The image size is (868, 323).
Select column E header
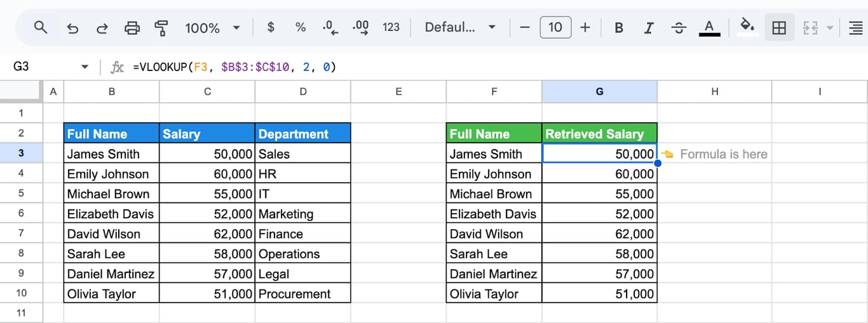398,91
